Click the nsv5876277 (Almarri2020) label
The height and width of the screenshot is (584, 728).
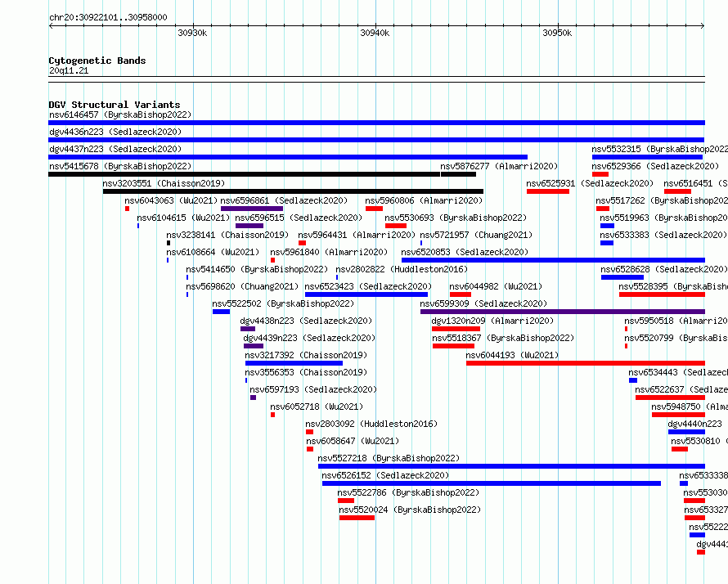click(499, 166)
